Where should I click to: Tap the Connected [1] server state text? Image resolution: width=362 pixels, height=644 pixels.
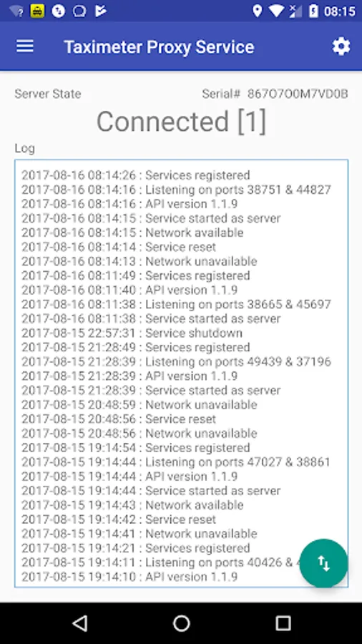(x=182, y=122)
